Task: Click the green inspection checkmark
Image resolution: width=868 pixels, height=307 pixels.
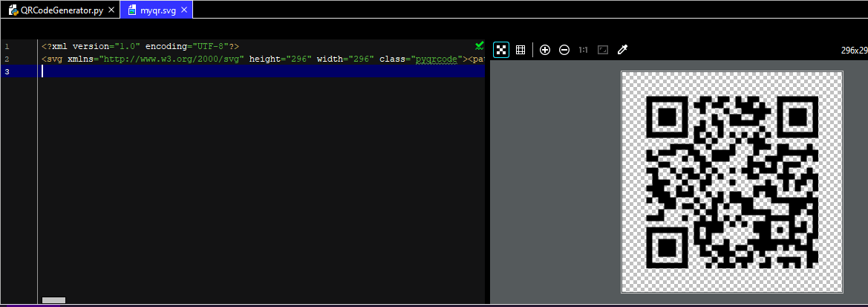Action: (x=480, y=45)
